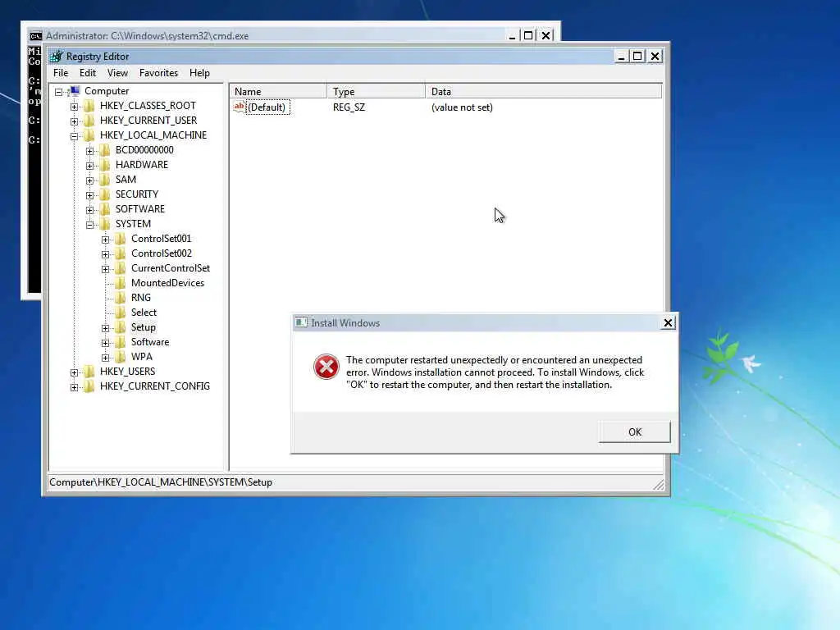Click the ControlSet001 folder icon
Screen dimensions: 840x630
(120, 239)
